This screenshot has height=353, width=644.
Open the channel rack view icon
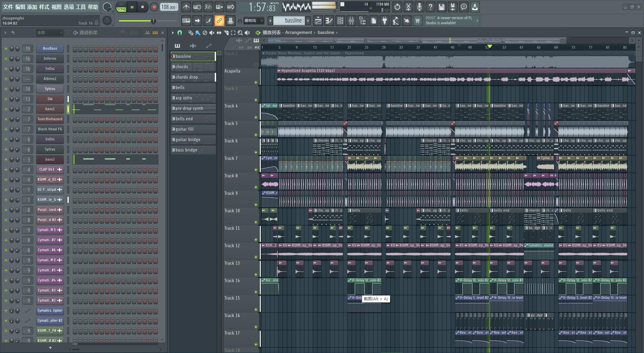(340, 21)
